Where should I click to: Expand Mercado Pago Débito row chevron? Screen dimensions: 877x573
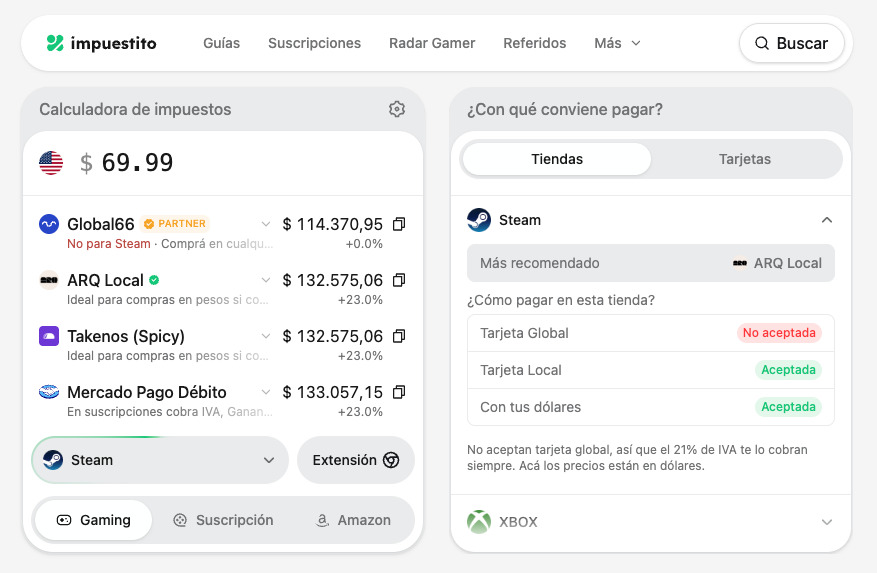[266, 392]
